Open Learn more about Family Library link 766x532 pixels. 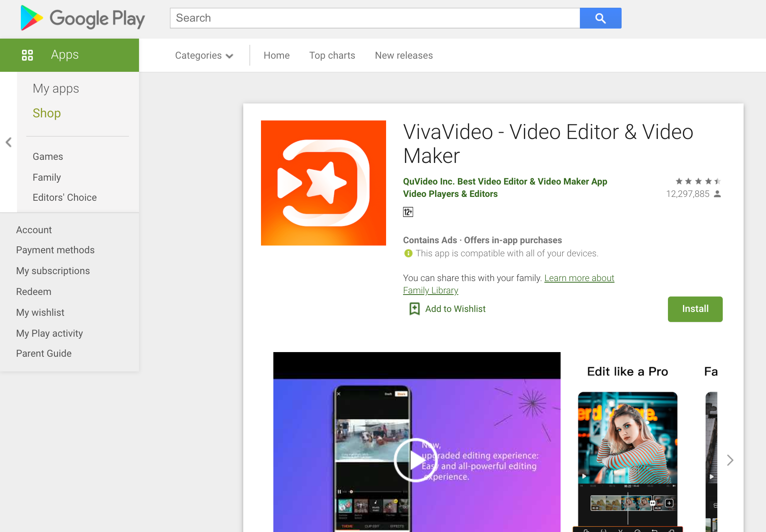pos(579,278)
